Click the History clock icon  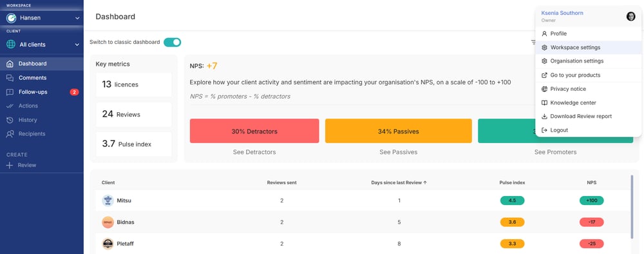tap(10, 120)
